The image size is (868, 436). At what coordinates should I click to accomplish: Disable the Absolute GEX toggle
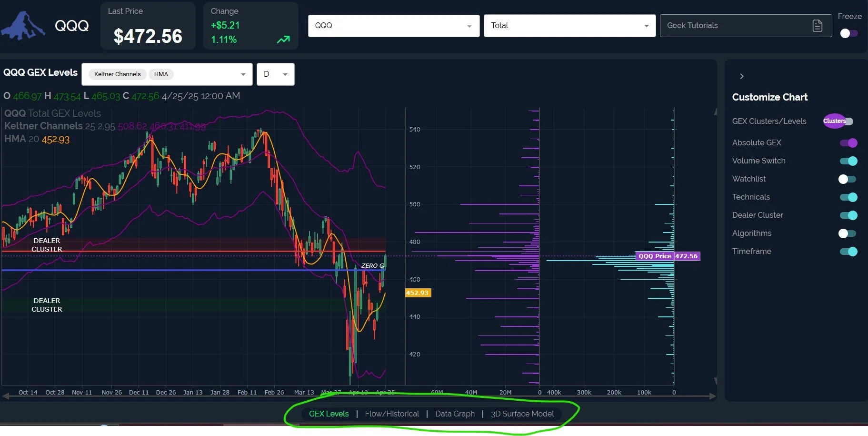tap(848, 142)
